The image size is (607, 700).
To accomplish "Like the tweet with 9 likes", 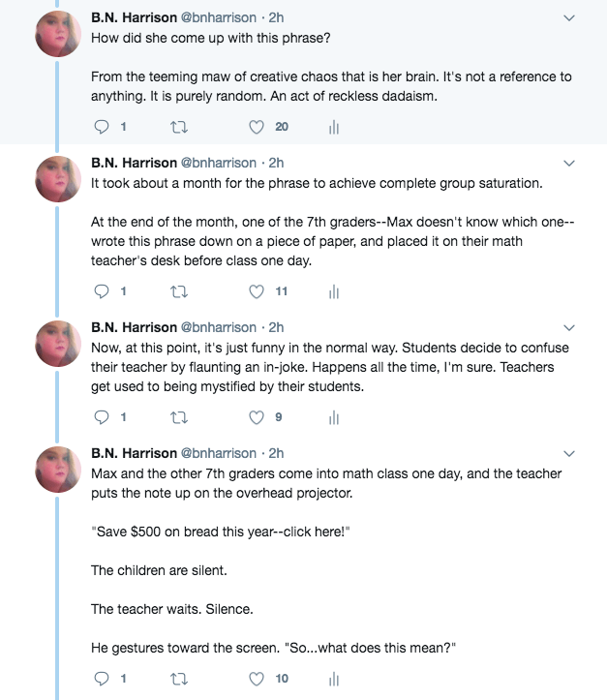I will click(257, 417).
